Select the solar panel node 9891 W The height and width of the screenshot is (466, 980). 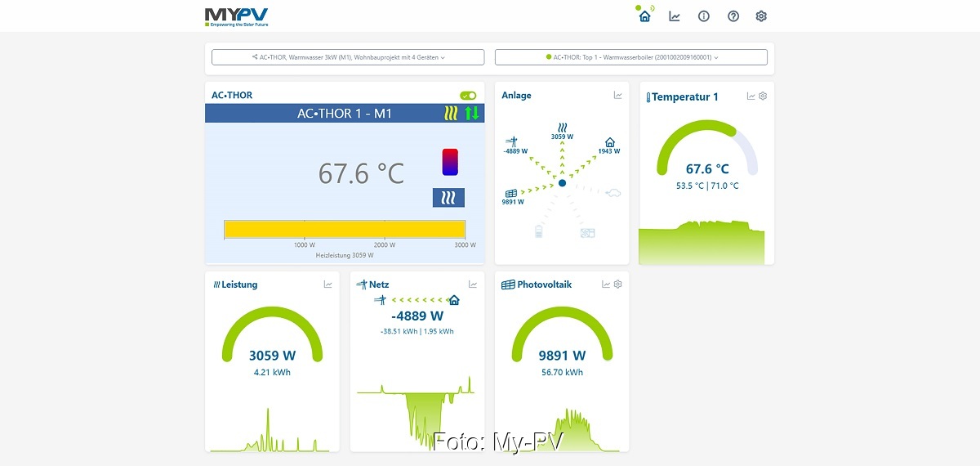(x=511, y=196)
